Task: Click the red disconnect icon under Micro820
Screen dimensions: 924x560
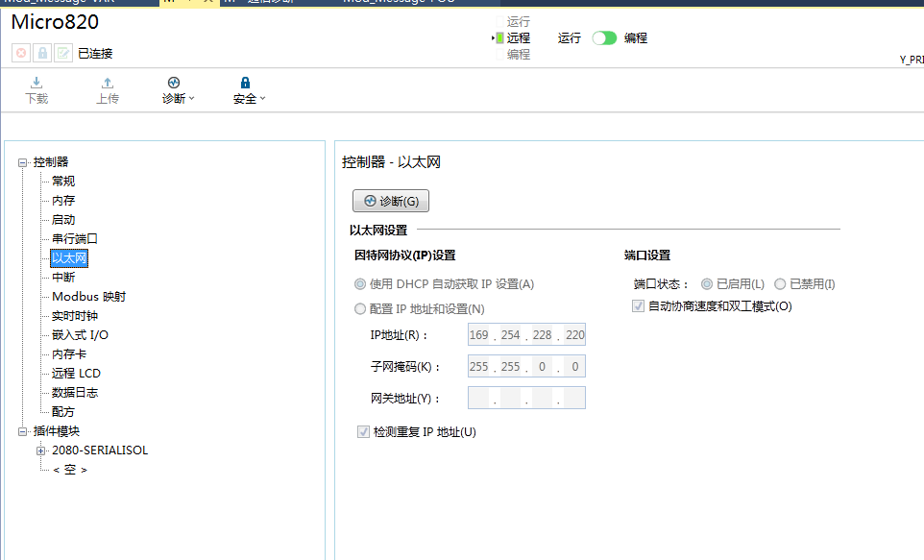Action: 20,53
